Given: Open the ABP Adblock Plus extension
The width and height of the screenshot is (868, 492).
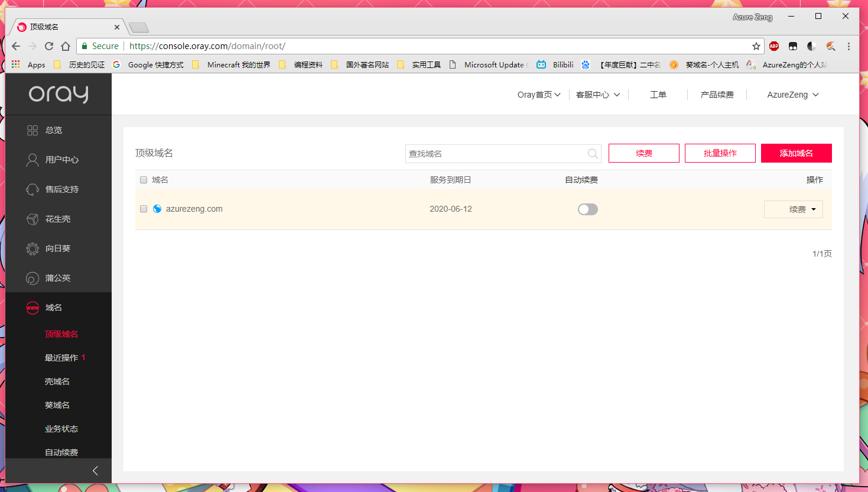Looking at the screenshot, I should [x=774, y=46].
